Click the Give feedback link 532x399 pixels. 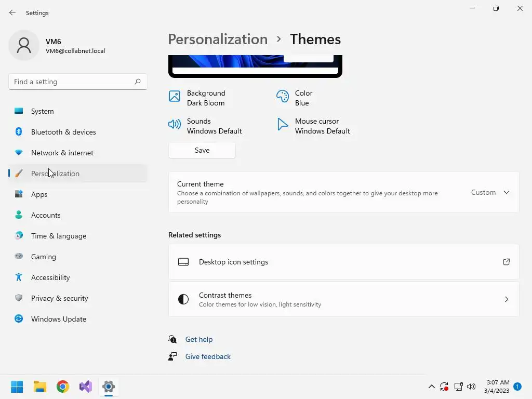pyautogui.click(x=208, y=356)
